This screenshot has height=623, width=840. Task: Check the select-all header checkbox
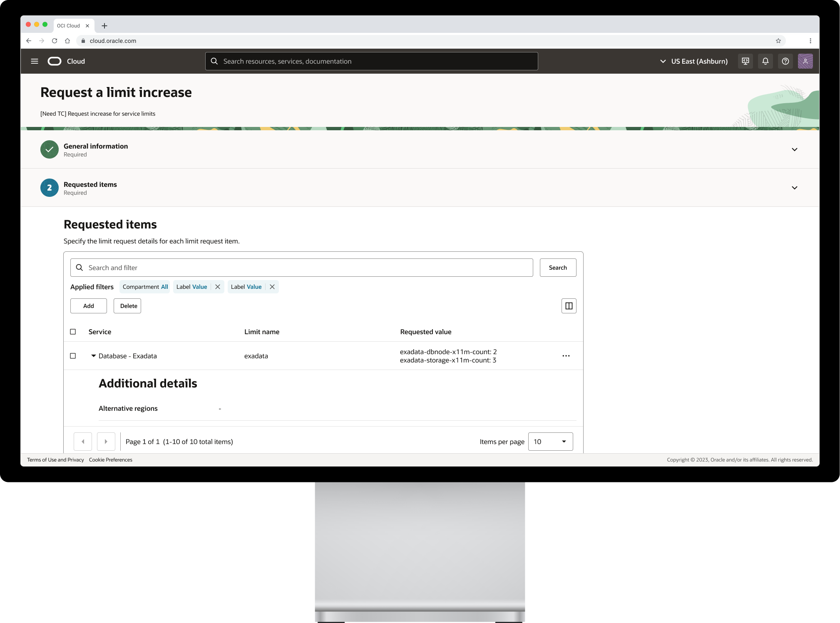73,332
